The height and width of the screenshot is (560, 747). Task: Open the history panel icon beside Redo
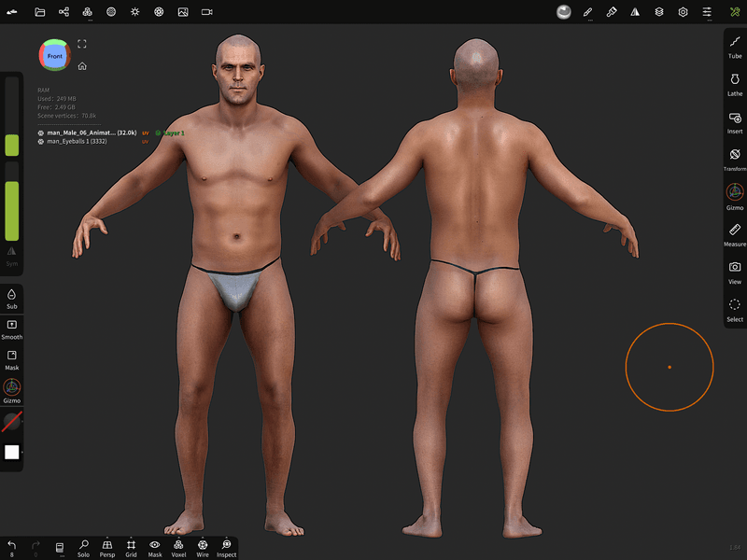pyautogui.click(x=60, y=548)
